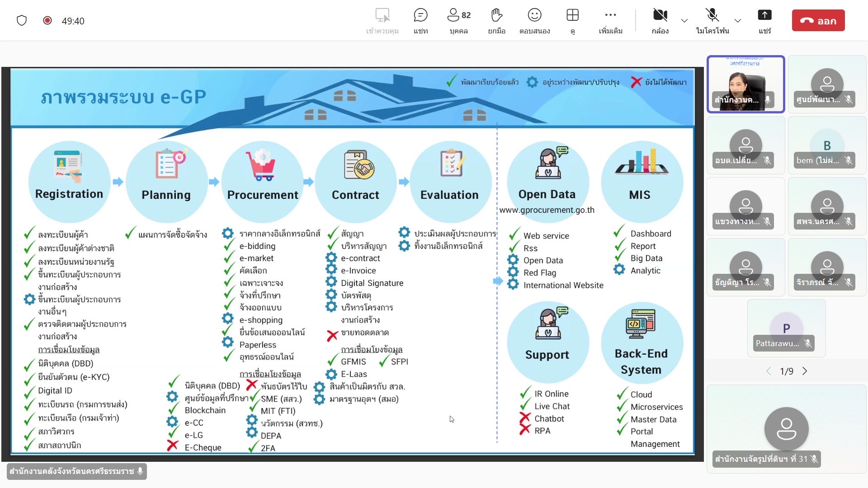868x488 pixels.
Task: Click the Evaluation checklist circle
Action: click(x=450, y=182)
